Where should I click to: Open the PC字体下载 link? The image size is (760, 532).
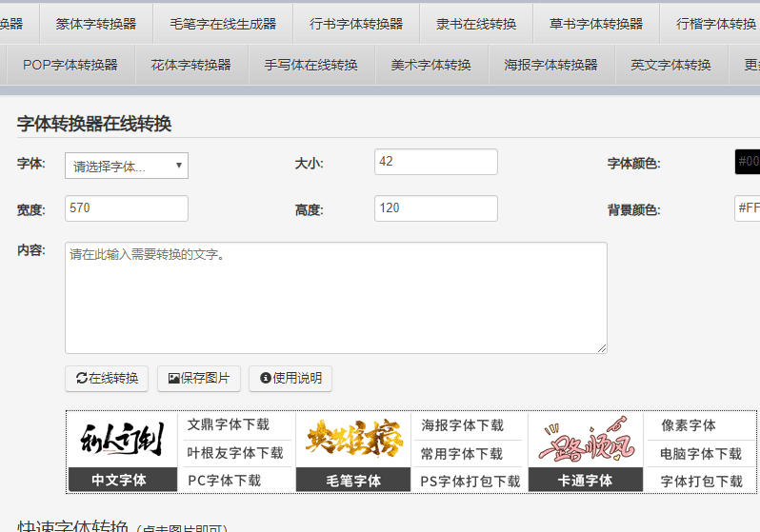225,481
